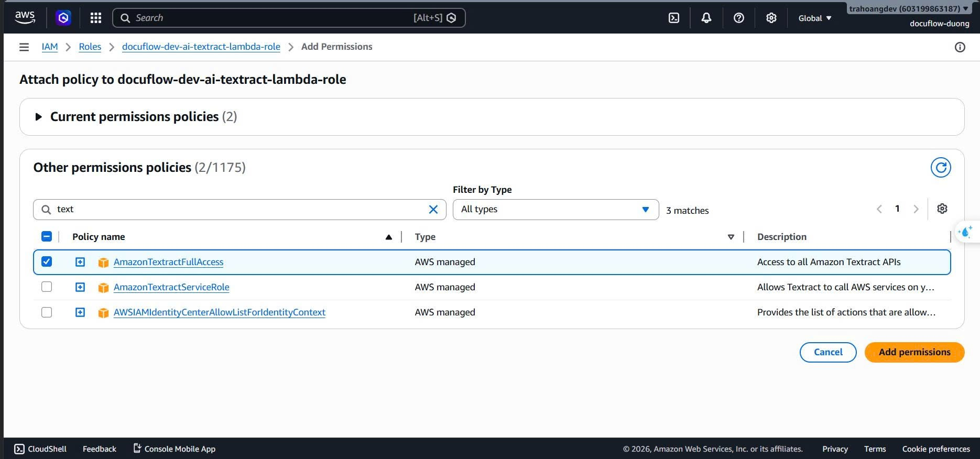Open Cookie preferences

[936, 449]
